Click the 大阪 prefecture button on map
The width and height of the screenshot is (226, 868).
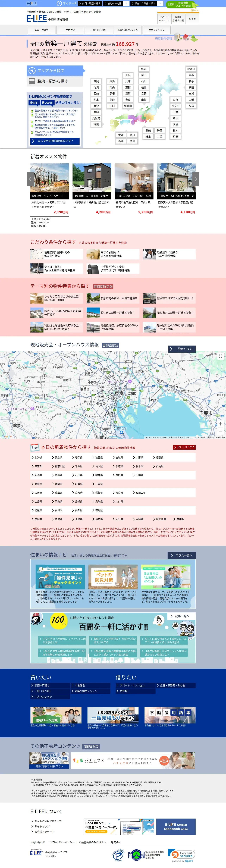(x=128, y=75)
